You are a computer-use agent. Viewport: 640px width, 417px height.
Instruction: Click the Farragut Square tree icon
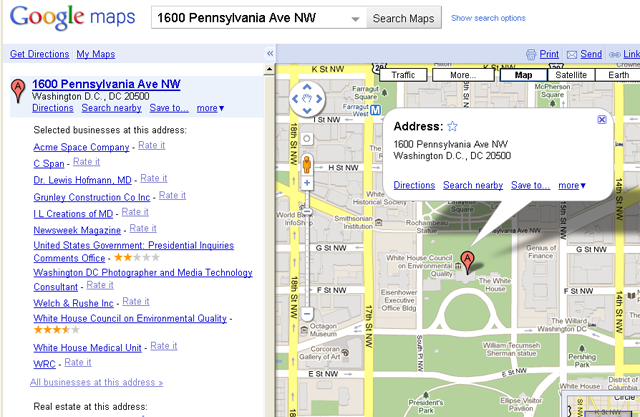pyautogui.click(x=384, y=93)
